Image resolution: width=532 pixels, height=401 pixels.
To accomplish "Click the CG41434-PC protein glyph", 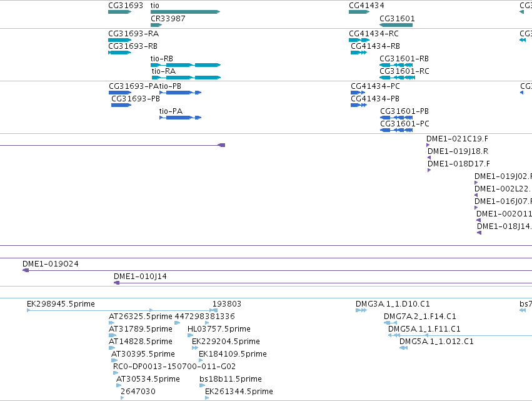I will click(x=358, y=93).
